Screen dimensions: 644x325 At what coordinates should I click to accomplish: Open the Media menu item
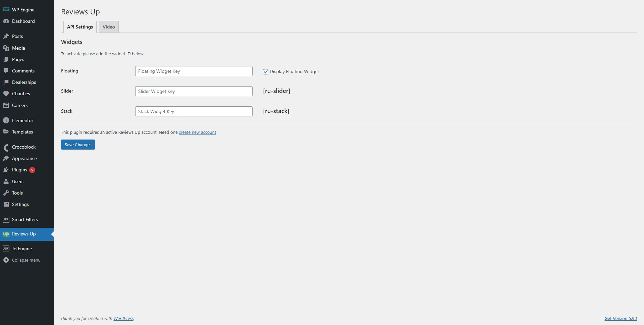27,48
